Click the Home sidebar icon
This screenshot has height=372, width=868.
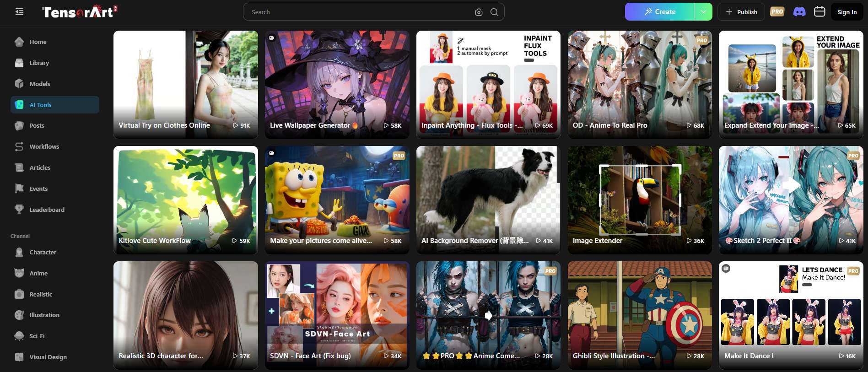click(19, 42)
